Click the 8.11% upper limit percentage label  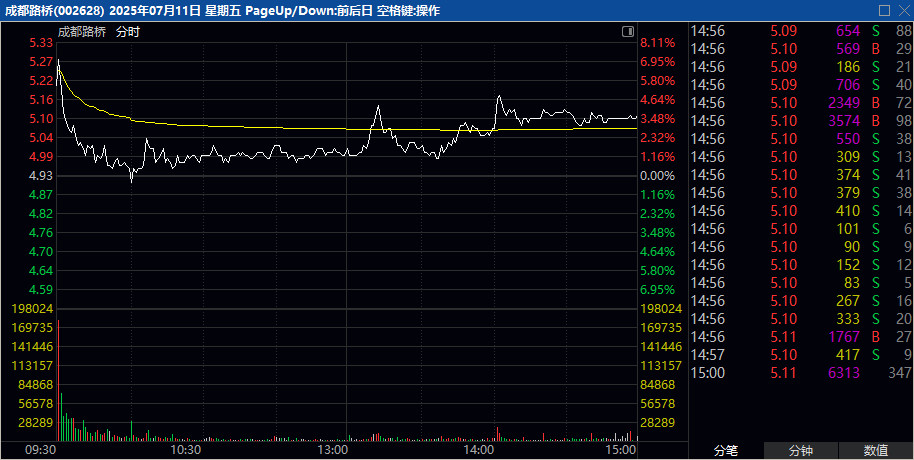click(x=658, y=43)
